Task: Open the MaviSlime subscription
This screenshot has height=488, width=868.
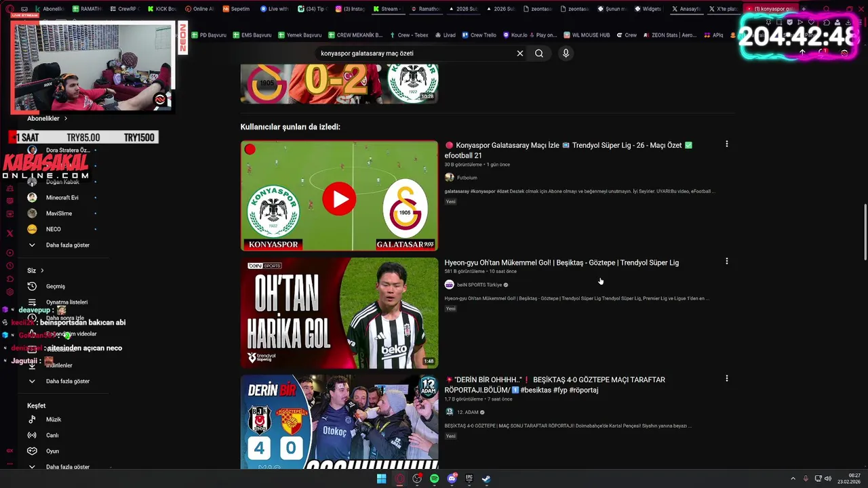Action: pos(59,213)
